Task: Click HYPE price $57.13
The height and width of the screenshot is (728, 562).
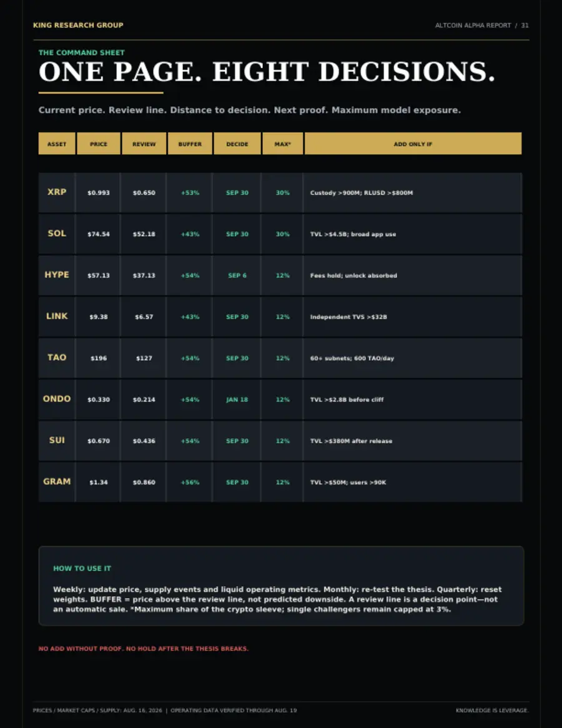Action: [99, 276]
